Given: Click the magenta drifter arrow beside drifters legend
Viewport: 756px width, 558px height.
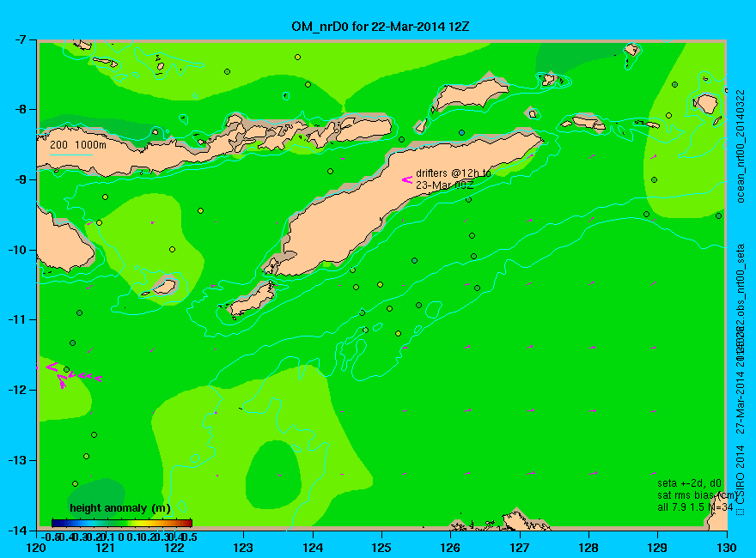Looking at the screenshot, I should tap(407, 179).
